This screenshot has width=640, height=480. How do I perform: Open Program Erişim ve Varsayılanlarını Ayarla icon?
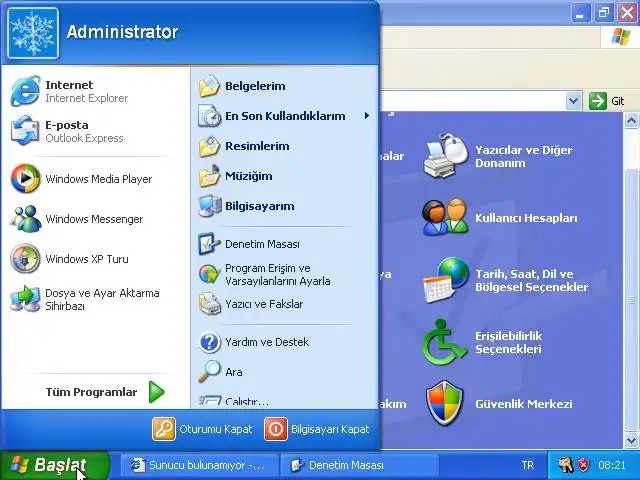209,274
